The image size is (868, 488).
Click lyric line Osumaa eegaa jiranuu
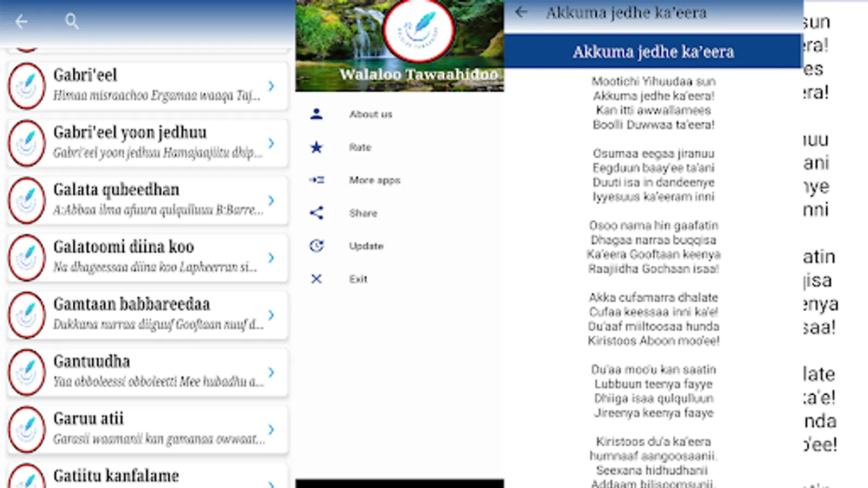[654, 153]
